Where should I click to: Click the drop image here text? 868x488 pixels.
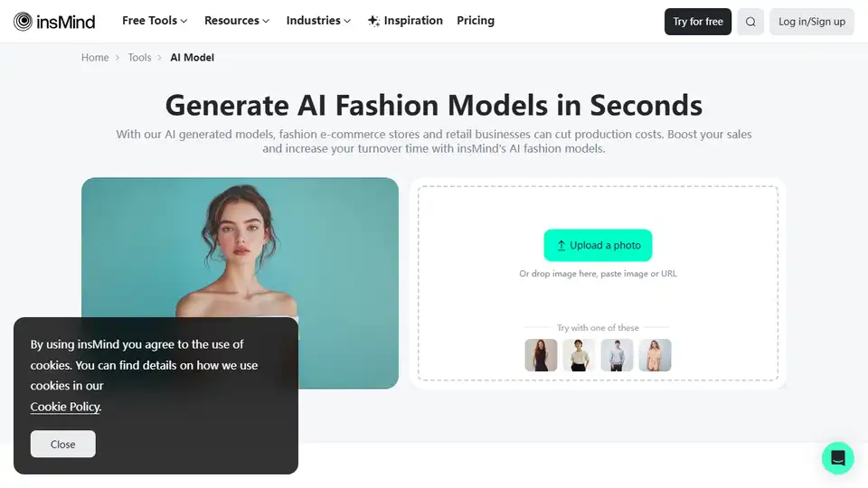[598, 273]
